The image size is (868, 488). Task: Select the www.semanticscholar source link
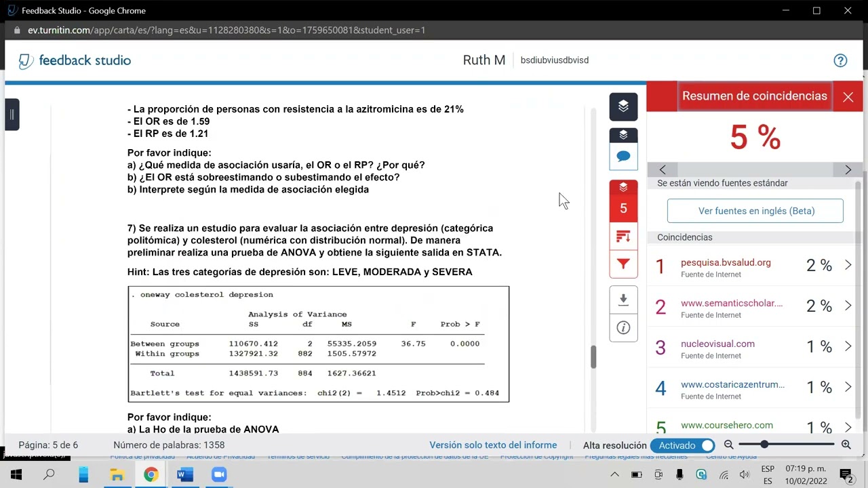[732, 303]
